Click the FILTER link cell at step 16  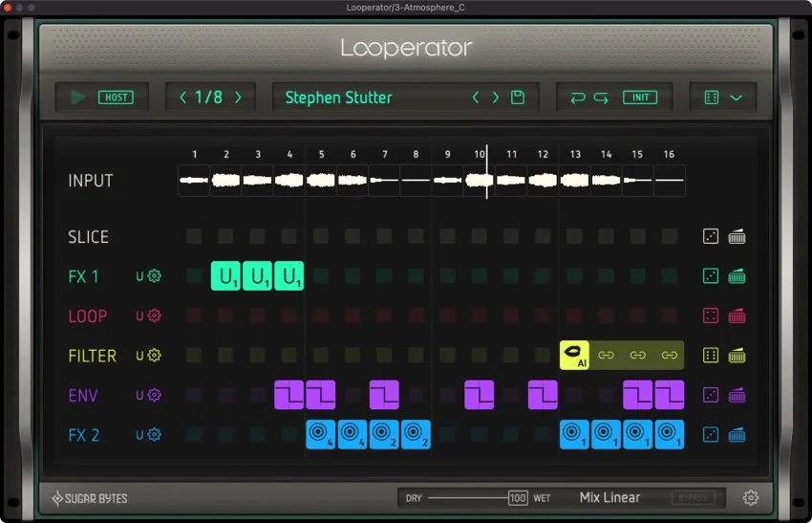(670, 355)
